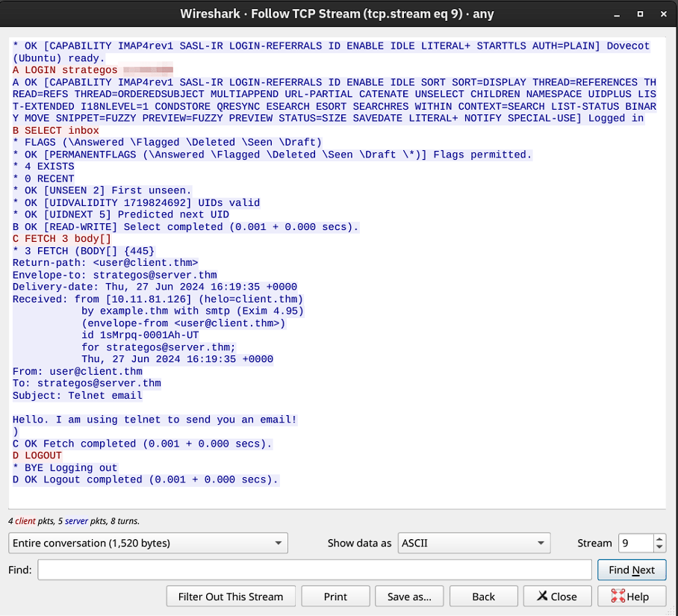Click the '(envelope-from <user@client.thm>)' line
678x616 pixels.
[x=184, y=323]
